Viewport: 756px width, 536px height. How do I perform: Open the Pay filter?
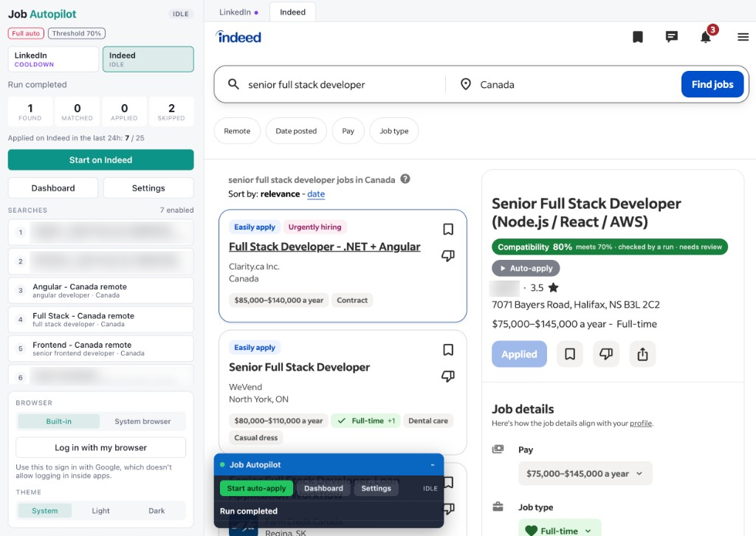(x=348, y=131)
